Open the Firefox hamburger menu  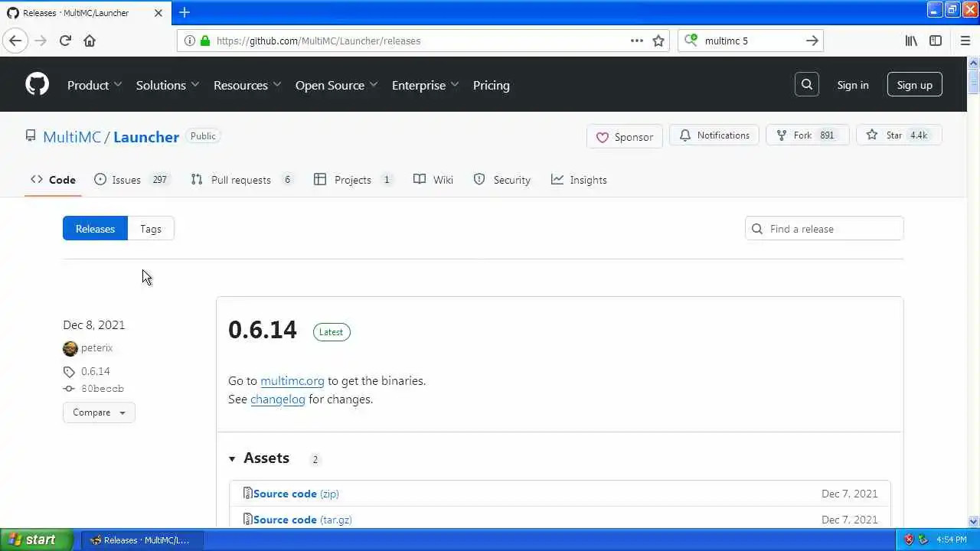point(965,41)
